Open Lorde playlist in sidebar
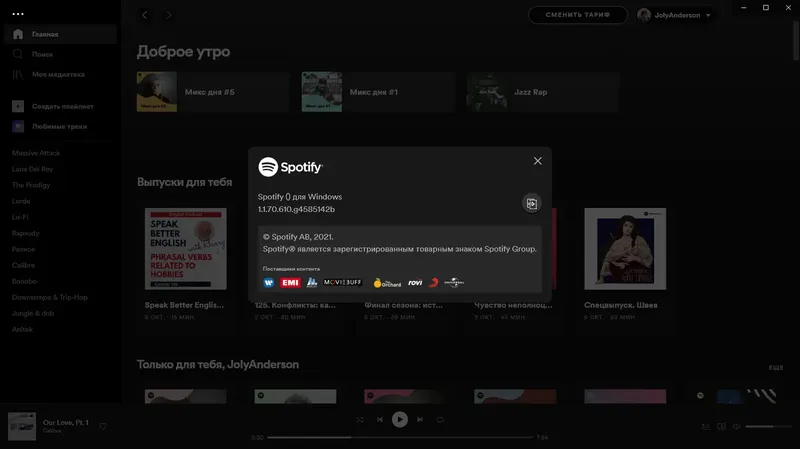Image resolution: width=800 pixels, height=449 pixels. [21, 201]
